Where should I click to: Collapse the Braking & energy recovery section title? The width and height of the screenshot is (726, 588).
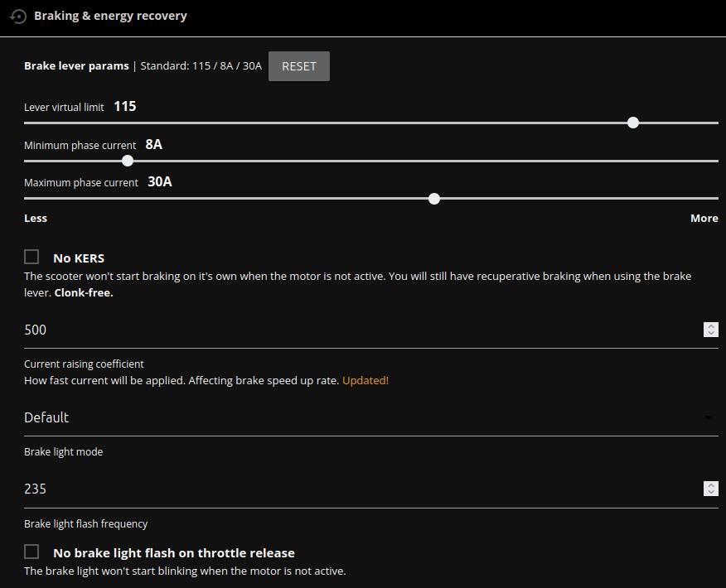coord(110,16)
